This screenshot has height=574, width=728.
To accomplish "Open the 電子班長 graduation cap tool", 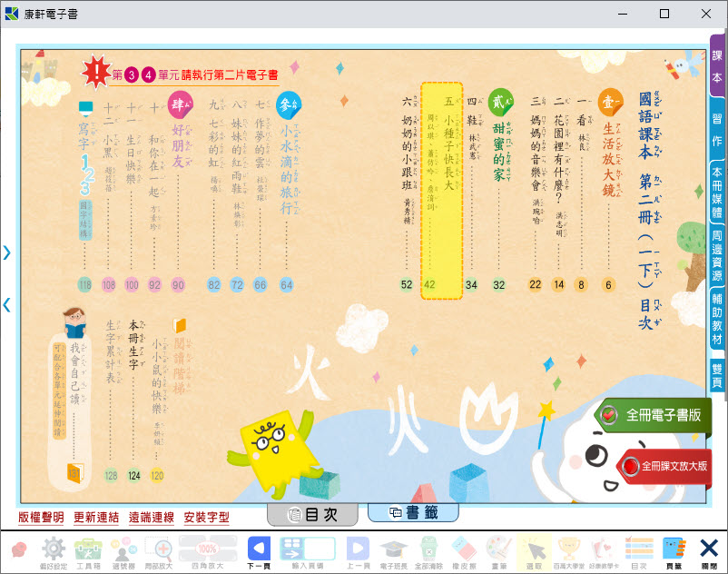I will [x=393, y=552].
